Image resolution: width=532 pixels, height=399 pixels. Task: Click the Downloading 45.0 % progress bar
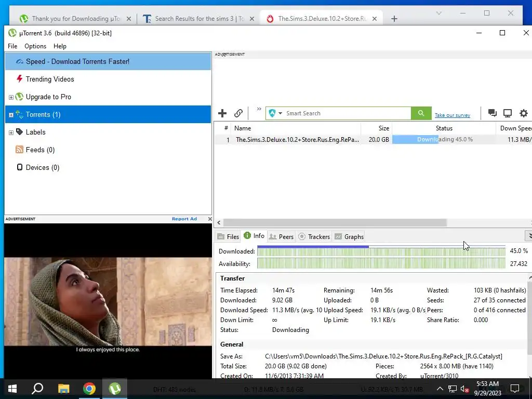click(444, 139)
